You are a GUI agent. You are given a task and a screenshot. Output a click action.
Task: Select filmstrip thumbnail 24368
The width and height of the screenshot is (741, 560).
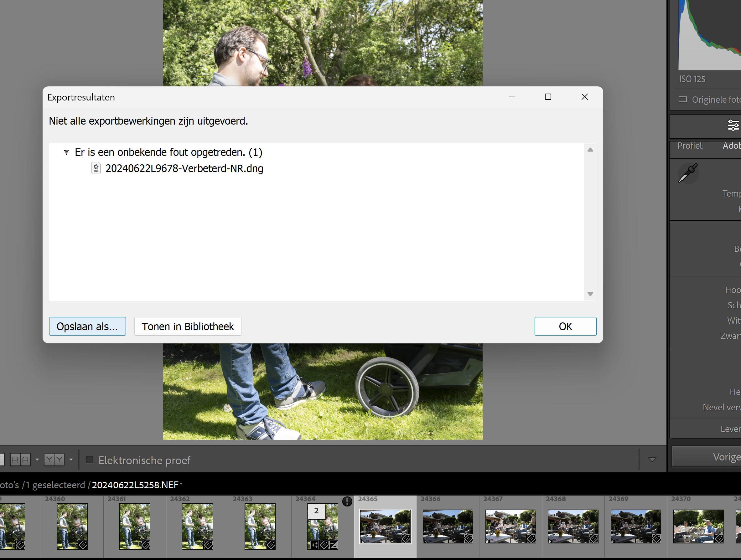(573, 526)
